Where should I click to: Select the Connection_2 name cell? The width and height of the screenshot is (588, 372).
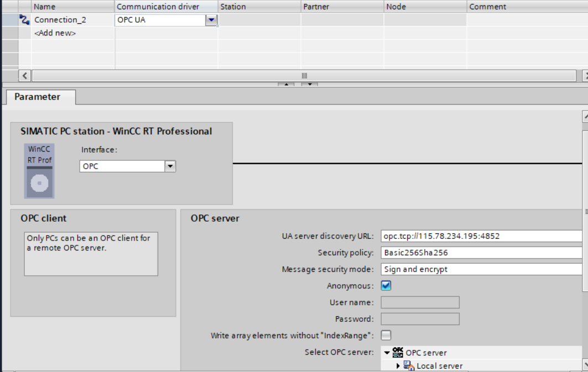(73, 20)
